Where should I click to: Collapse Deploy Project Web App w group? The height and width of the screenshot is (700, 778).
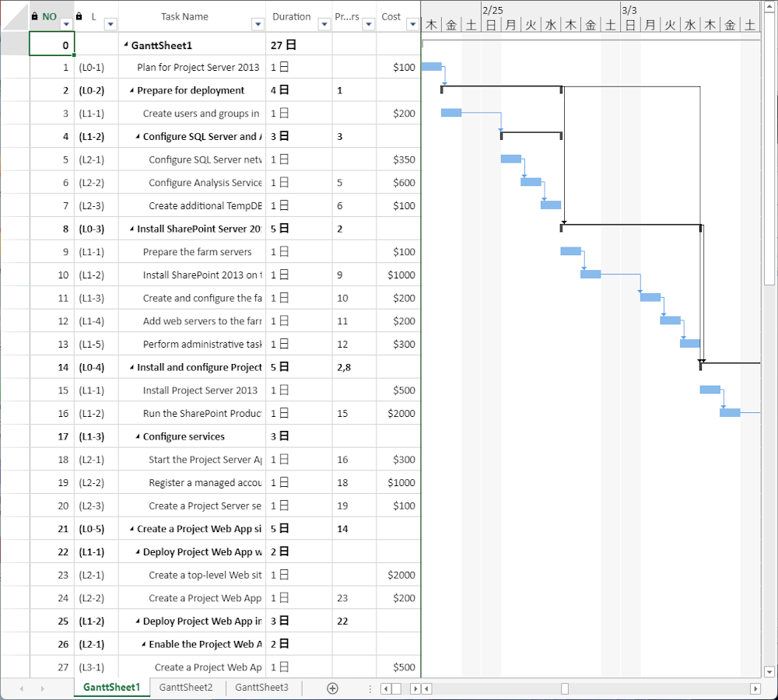(x=138, y=551)
